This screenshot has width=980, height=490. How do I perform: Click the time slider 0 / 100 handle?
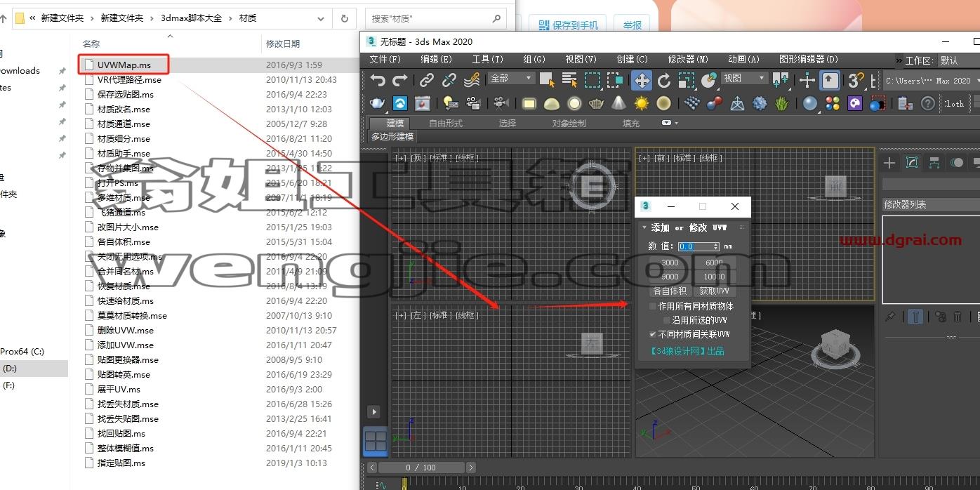click(x=421, y=468)
